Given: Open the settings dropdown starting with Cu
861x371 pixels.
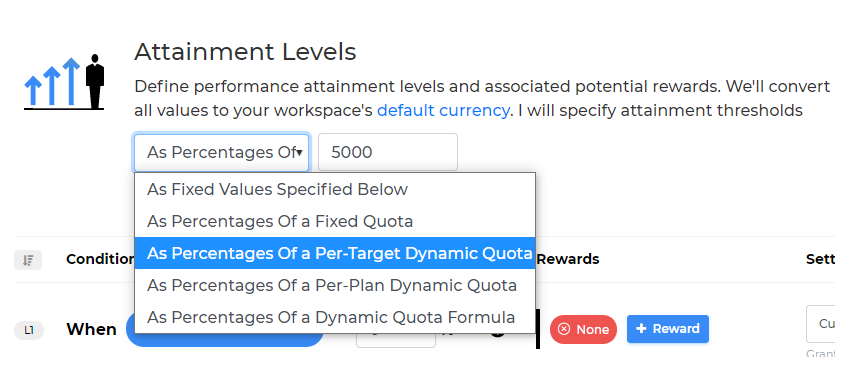Looking at the screenshot, I should click(x=820, y=324).
